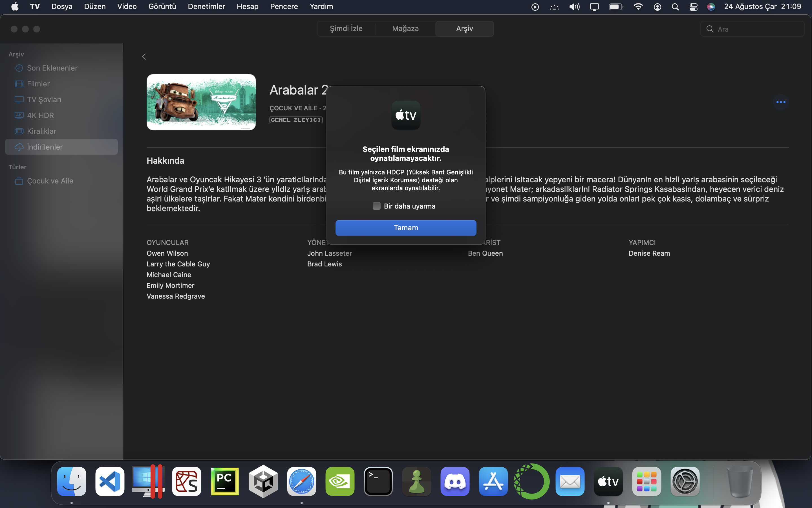Open Chess app from the Dock
This screenshot has width=812, height=508.
416,481
